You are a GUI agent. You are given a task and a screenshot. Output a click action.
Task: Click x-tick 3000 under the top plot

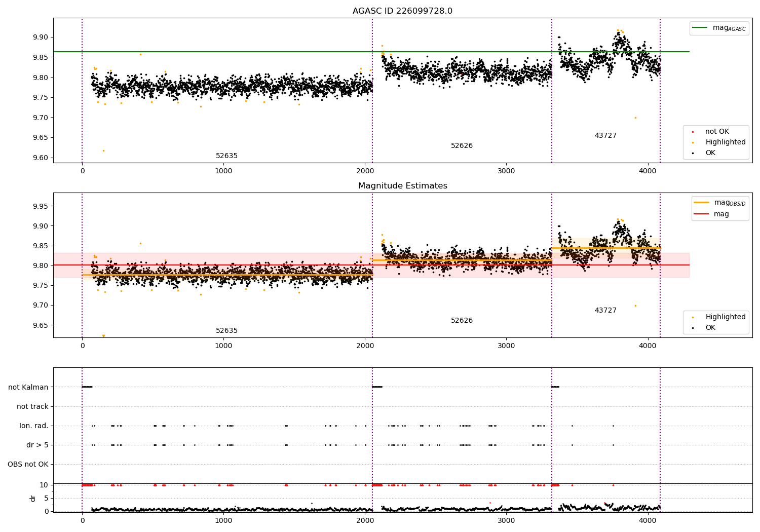click(x=507, y=171)
